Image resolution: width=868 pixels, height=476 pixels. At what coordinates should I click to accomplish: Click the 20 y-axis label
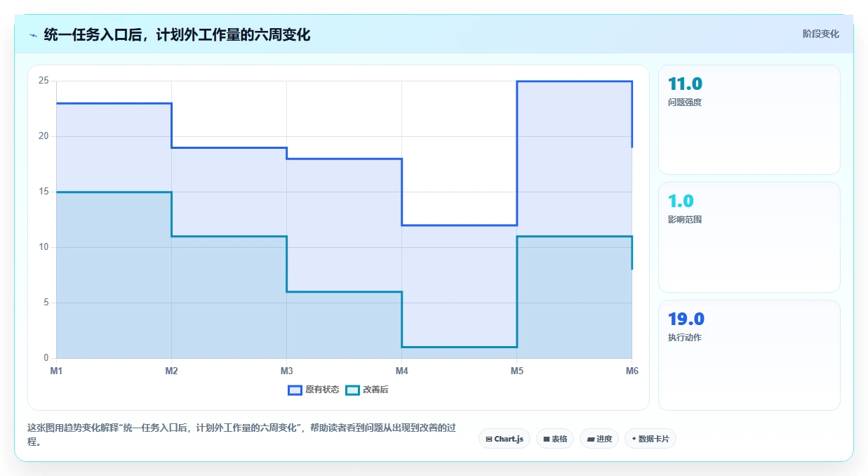[44, 136]
